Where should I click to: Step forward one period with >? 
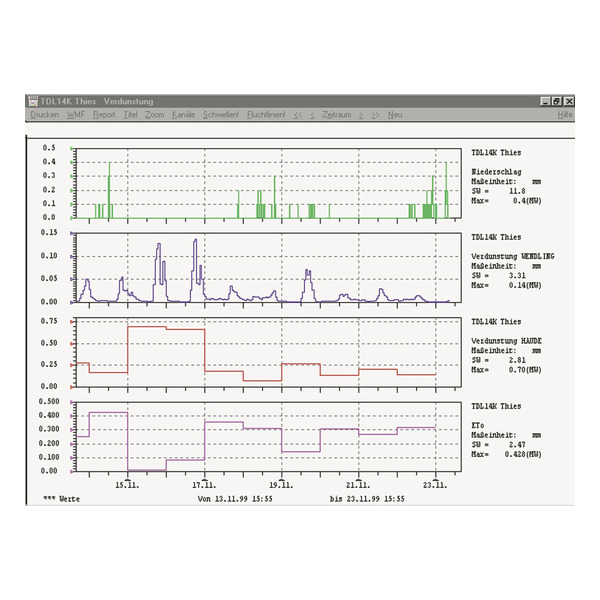[361, 115]
